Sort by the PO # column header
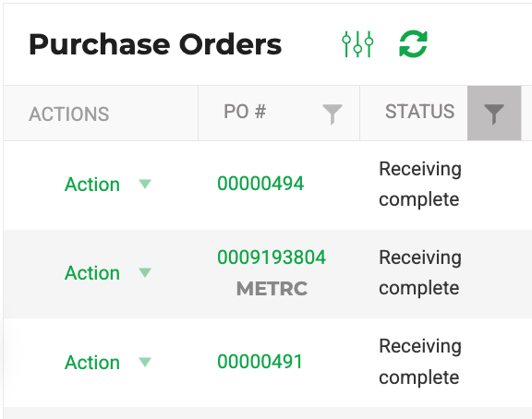This screenshot has height=419, width=532. 245,112
